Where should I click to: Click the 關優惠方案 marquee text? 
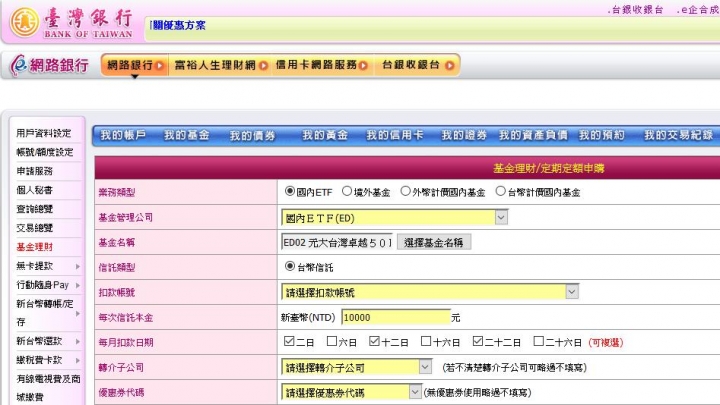pyautogui.click(x=178, y=26)
